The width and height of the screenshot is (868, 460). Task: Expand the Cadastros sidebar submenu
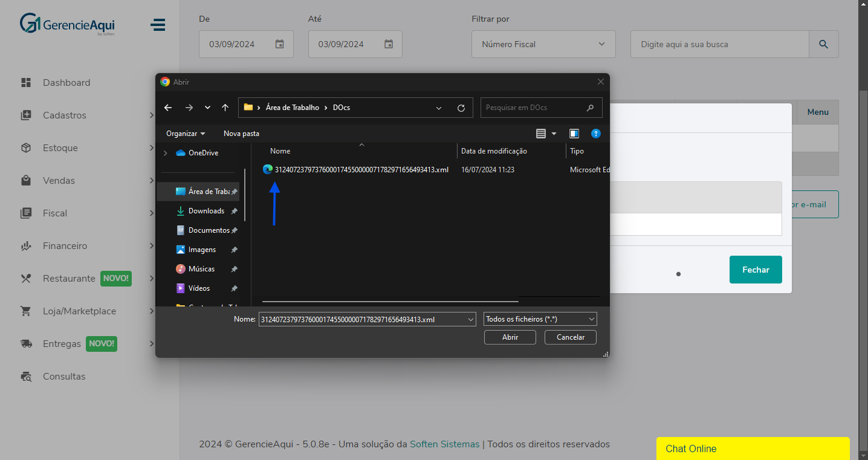pyautogui.click(x=151, y=115)
